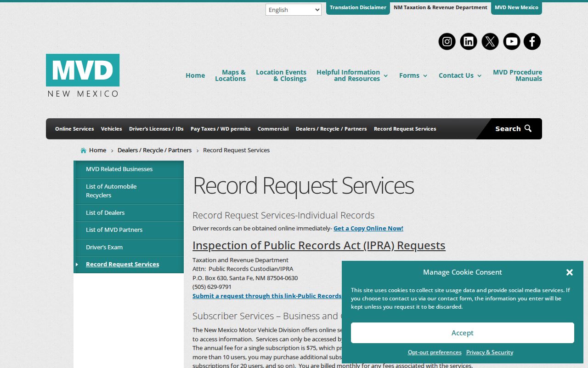Click the MVD New Mexico top tab

516,8
